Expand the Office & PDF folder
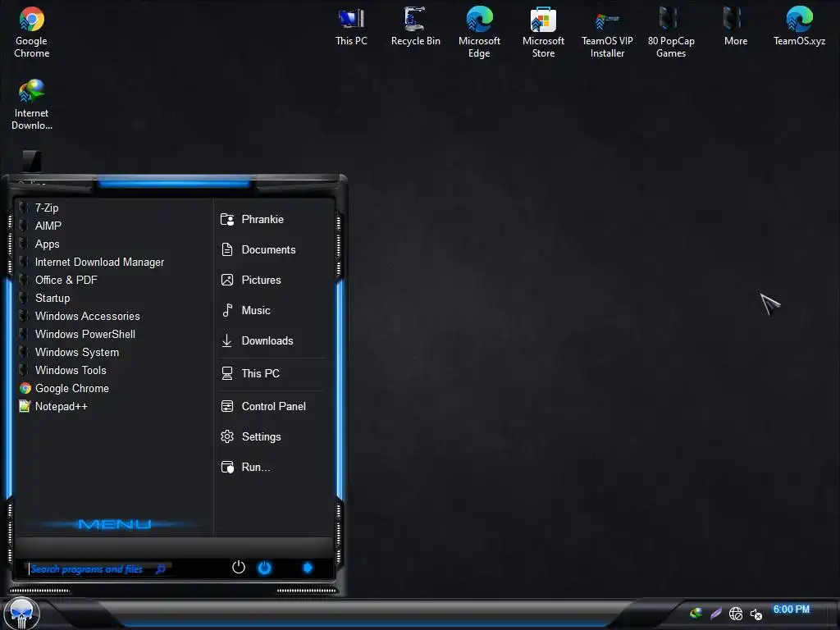The width and height of the screenshot is (840, 630). [113, 281]
